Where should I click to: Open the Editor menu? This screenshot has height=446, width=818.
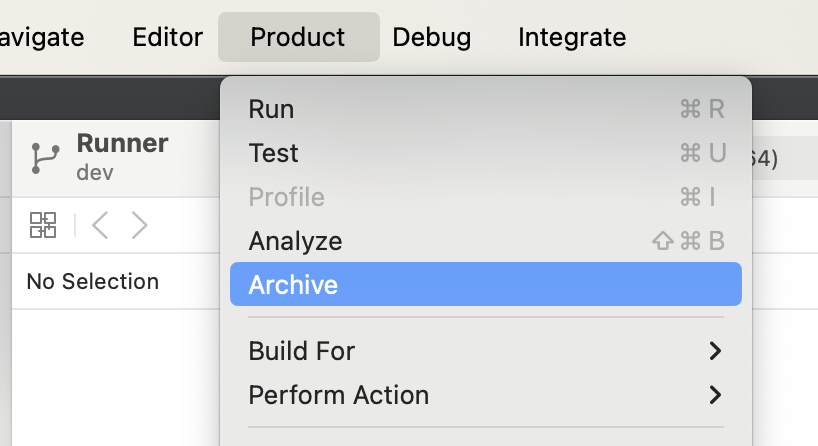point(167,37)
